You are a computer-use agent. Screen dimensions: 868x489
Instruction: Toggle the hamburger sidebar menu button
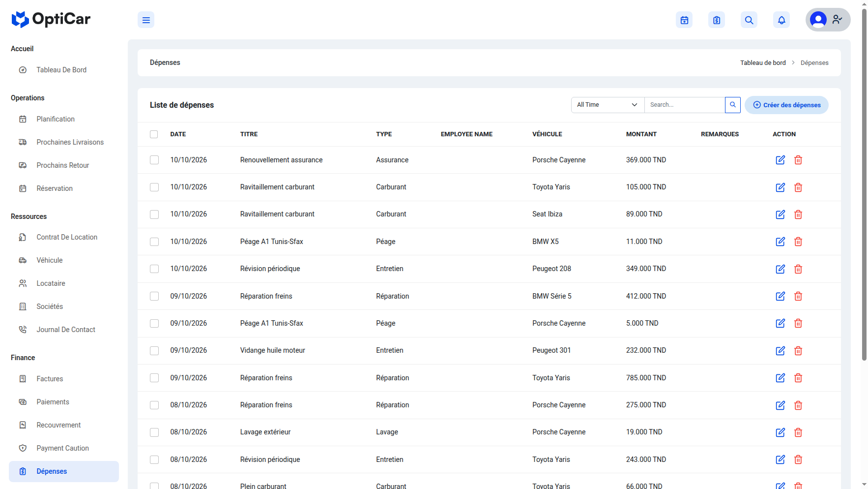click(x=146, y=20)
